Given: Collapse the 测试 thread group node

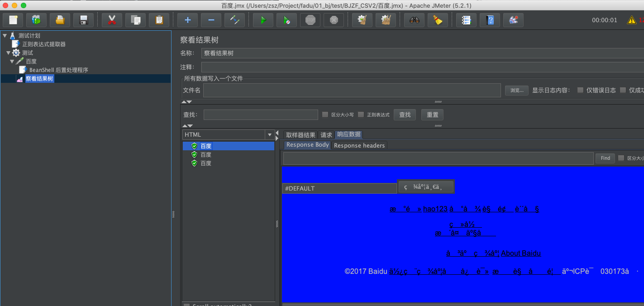Looking at the screenshot, I should coord(8,53).
